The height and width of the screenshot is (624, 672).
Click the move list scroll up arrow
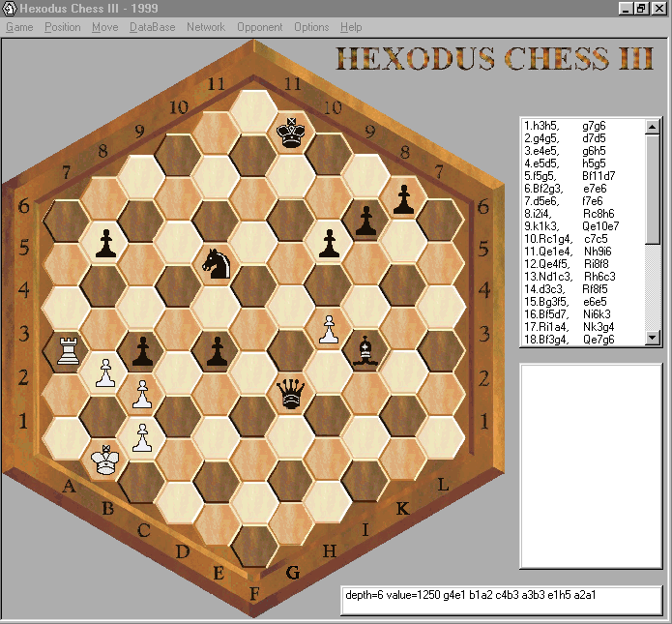[x=653, y=127]
